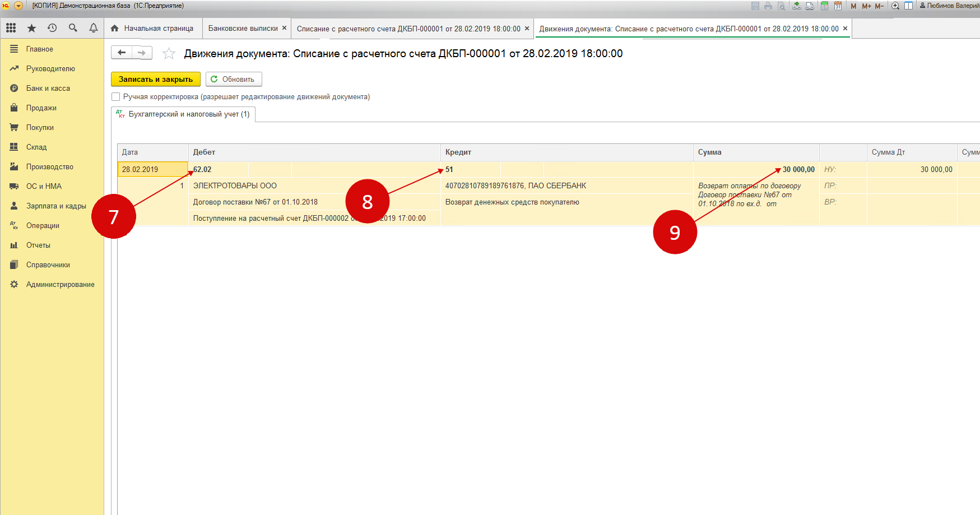The image size is (980, 515).
Task: Open the Администрирование section
Action: pos(60,285)
